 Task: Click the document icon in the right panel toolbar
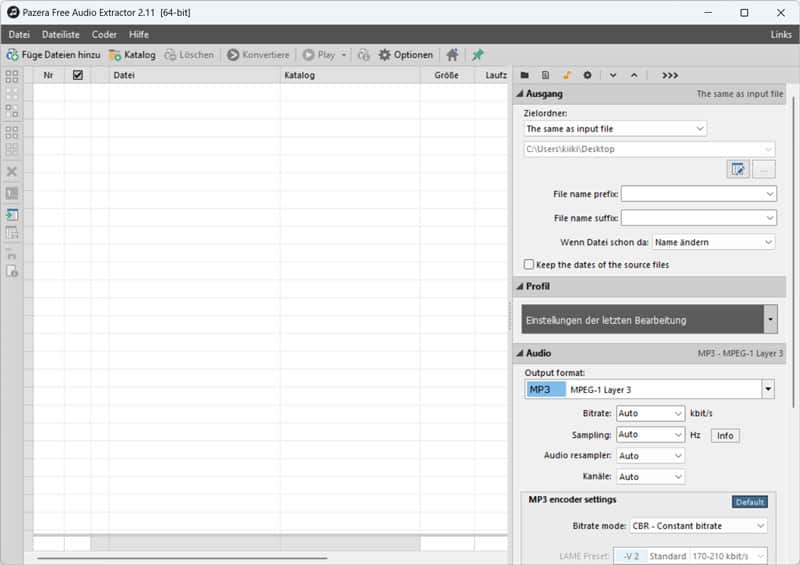pos(545,75)
